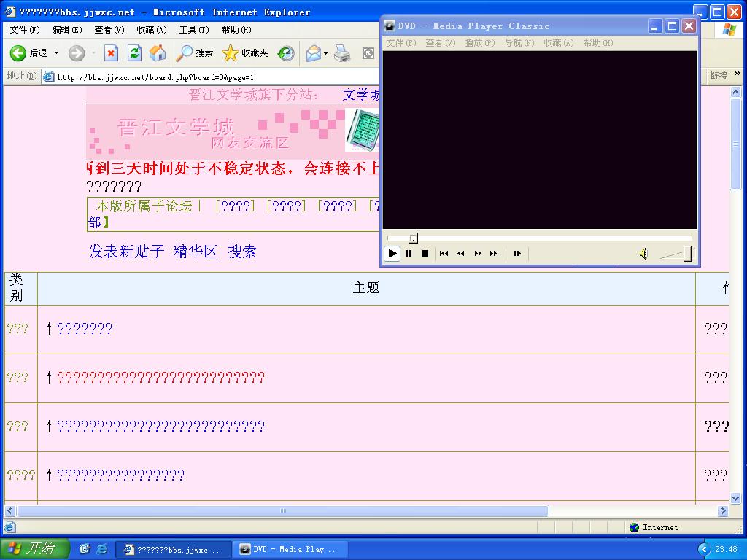
Task: Launch Internet Explorer from quick launch
Action: [102, 549]
